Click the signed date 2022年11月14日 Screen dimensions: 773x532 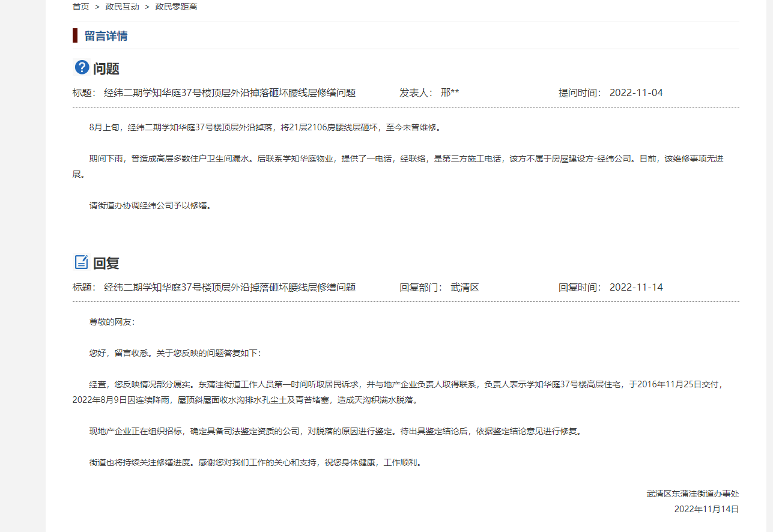pyautogui.click(x=706, y=509)
